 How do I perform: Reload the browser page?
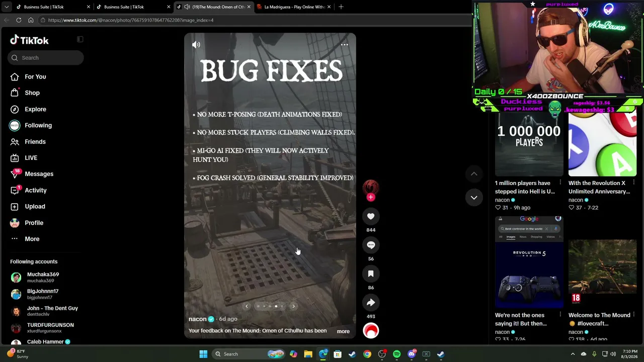(x=19, y=20)
